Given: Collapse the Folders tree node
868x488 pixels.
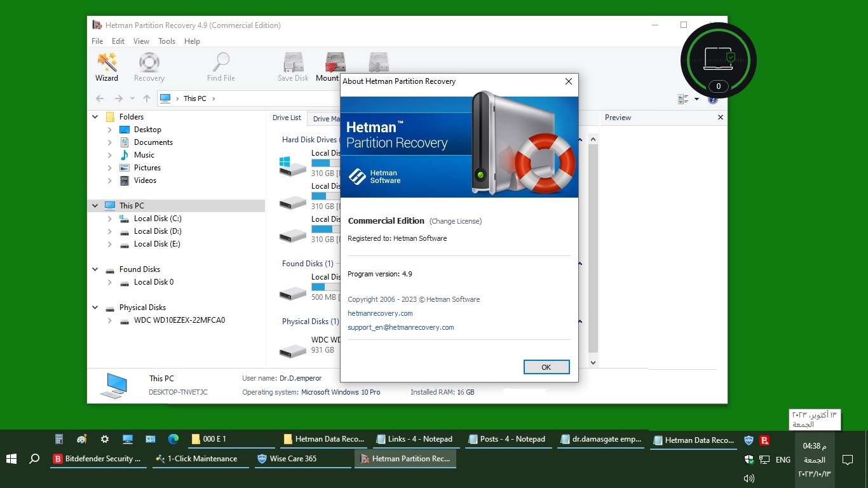Looking at the screenshot, I should [95, 117].
